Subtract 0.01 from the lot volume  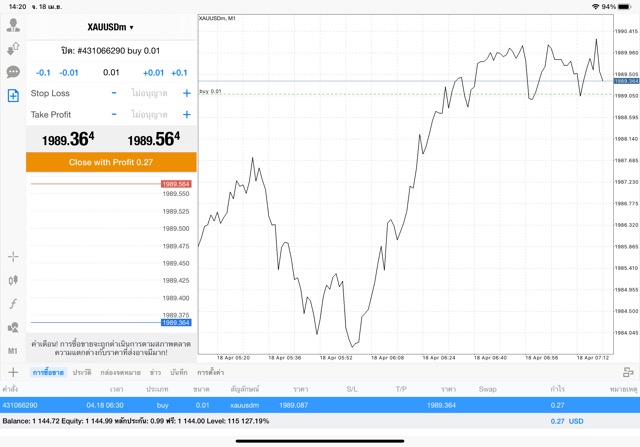[x=69, y=72]
